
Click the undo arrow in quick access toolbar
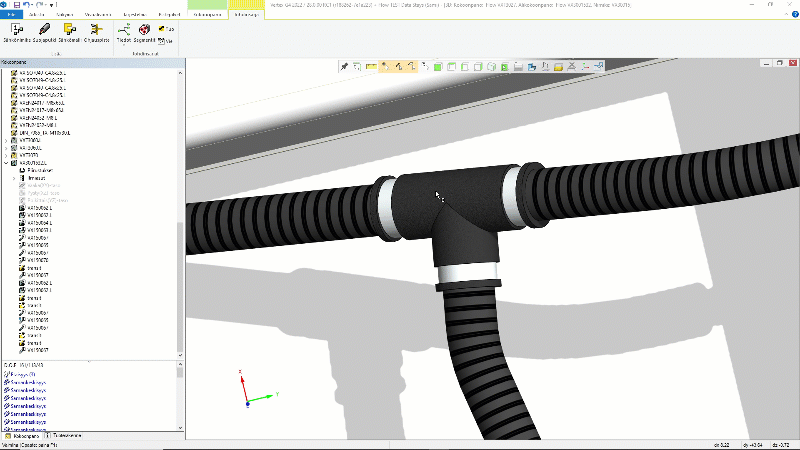(x=28, y=5)
